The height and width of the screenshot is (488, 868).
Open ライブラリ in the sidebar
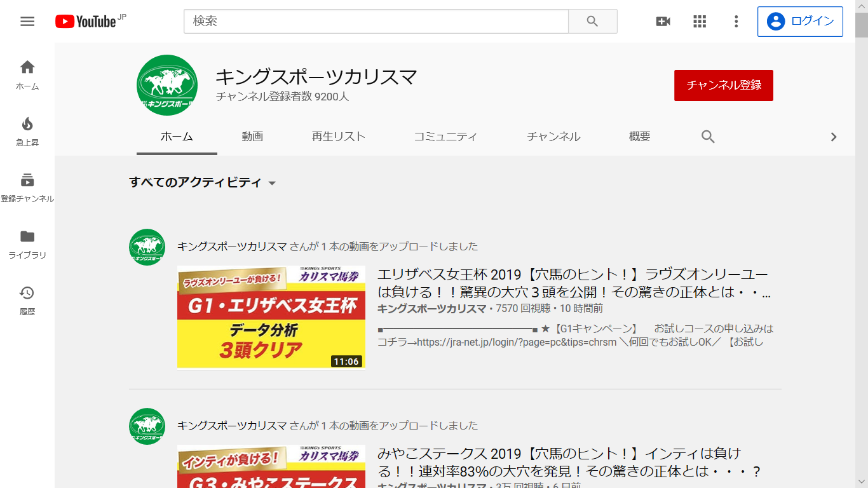pyautogui.click(x=27, y=245)
